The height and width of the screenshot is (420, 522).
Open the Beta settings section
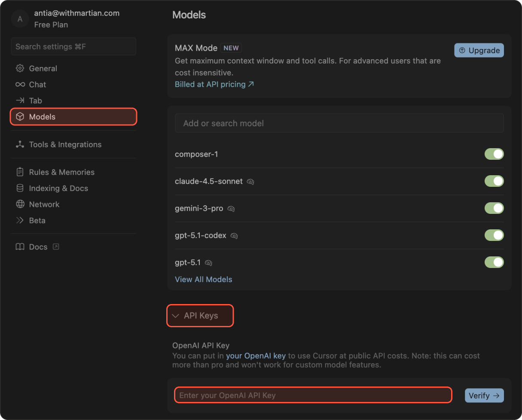37,220
